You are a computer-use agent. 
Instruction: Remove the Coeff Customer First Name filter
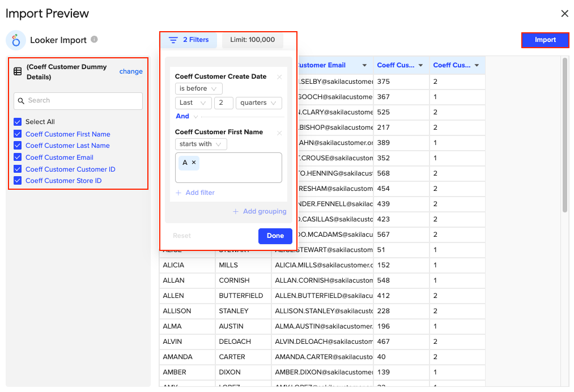click(279, 133)
